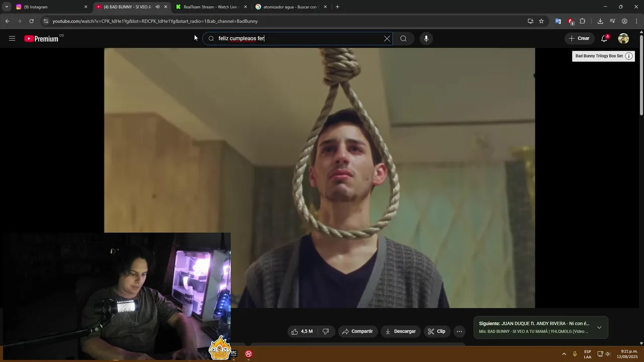Open more actions three-dot menu under video
Viewport: 644px width, 362px height.
(459, 331)
